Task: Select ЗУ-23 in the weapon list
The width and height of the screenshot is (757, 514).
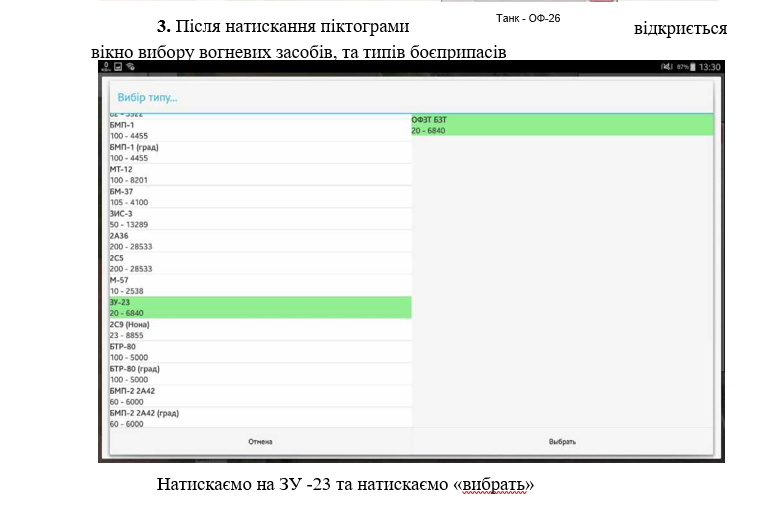Action: [259, 307]
